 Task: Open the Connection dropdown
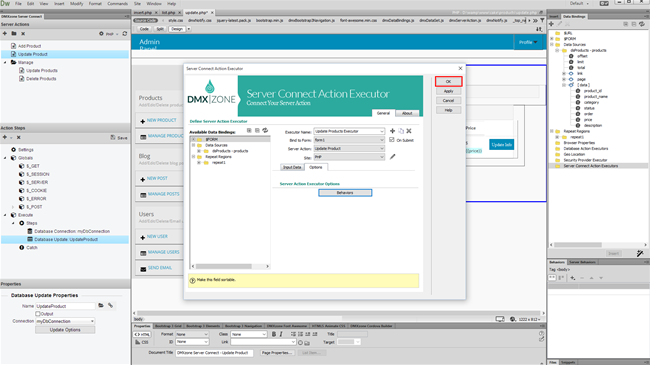65,321
